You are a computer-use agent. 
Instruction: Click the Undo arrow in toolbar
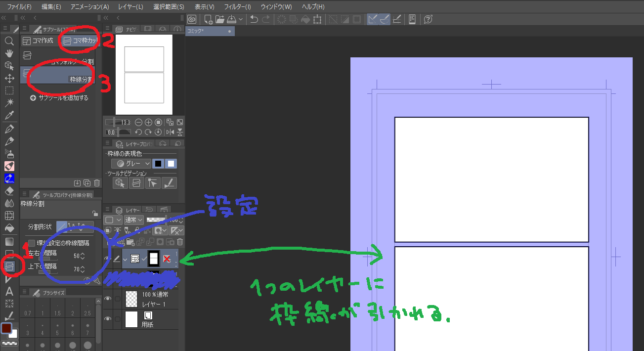(254, 19)
